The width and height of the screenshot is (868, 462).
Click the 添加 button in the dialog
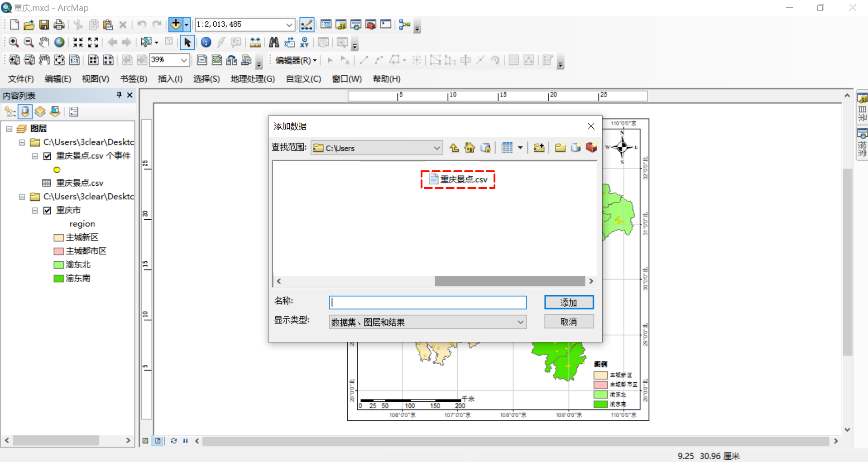[569, 302]
